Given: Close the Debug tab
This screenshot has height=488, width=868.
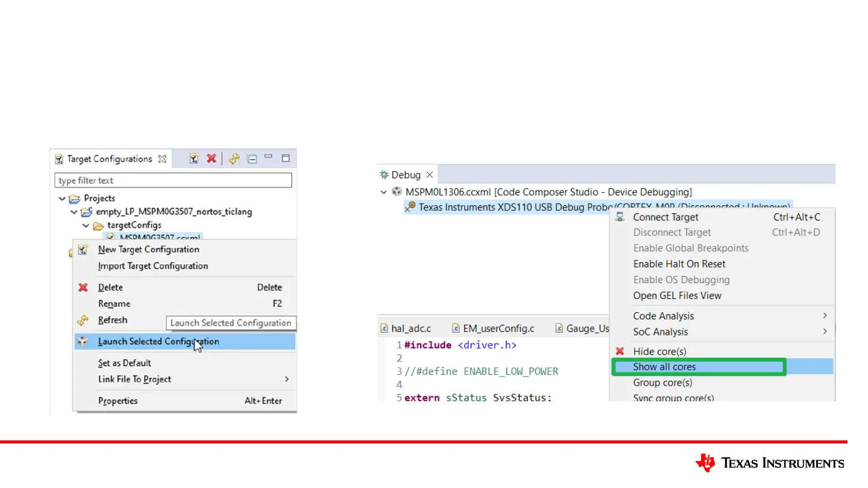Looking at the screenshot, I should pyautogui.click(x=430, y=175).
